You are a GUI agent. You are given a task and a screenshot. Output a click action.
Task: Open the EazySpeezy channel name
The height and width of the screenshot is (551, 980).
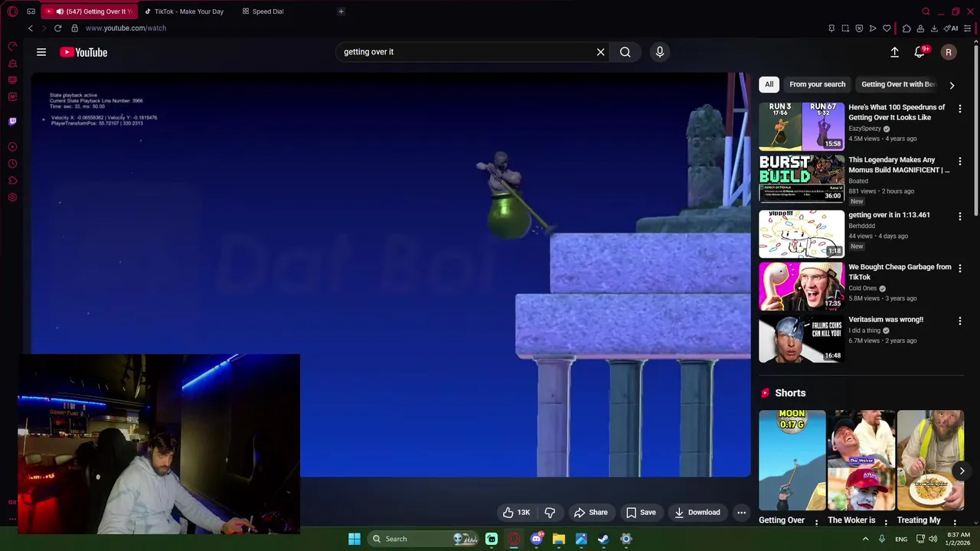click(864, 129)
